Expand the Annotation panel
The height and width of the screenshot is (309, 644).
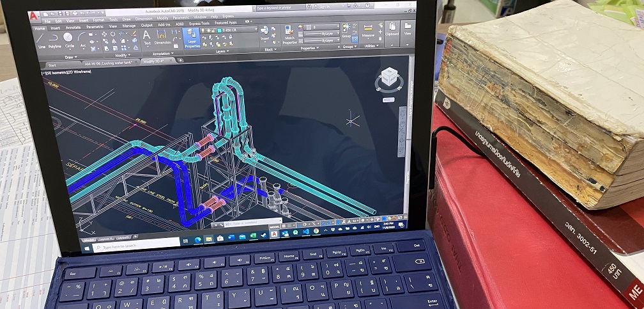click(x=163, y=54)
